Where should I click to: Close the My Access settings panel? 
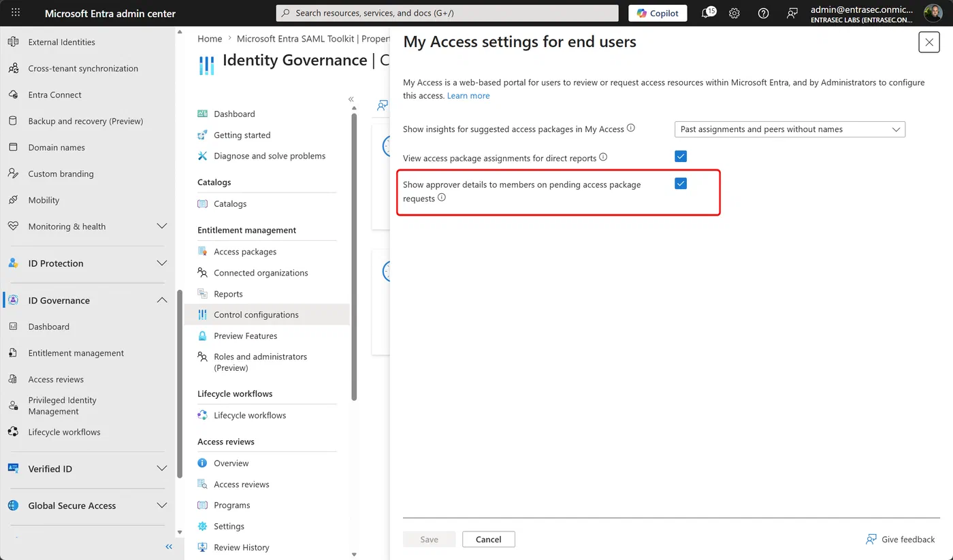[x=929, y=42]
